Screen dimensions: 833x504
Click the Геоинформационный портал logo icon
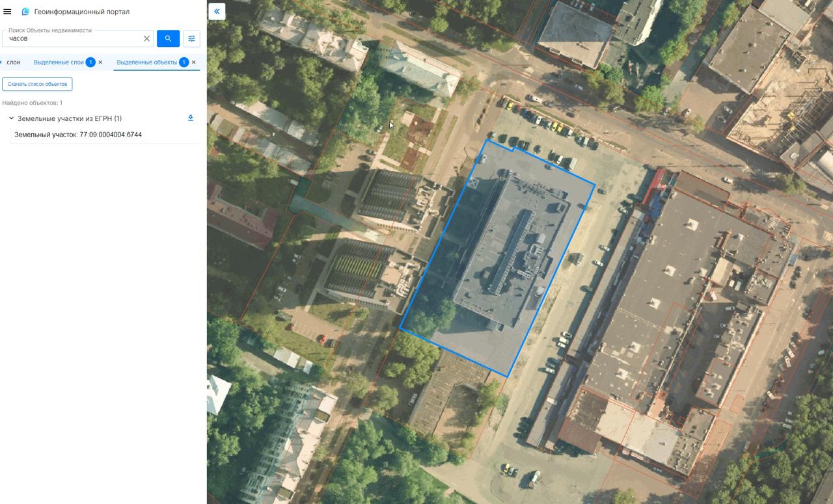(x=25, y=12)
